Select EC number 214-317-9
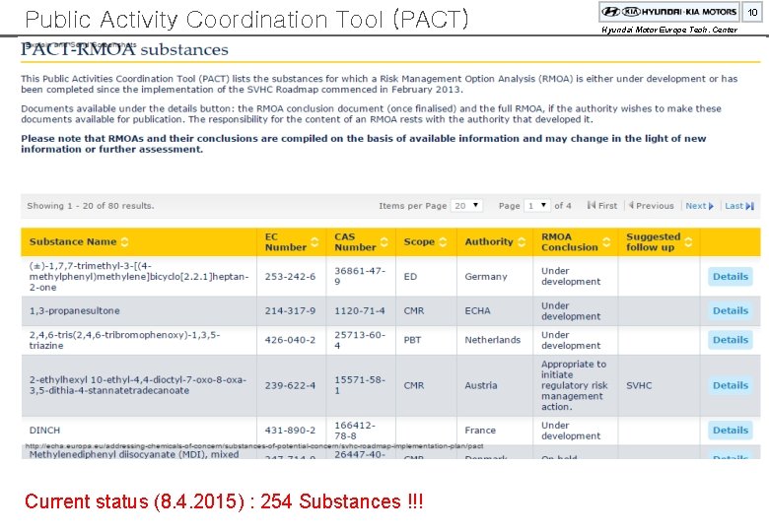The width and height of the screenshot is (769, 532). [290, 311]
